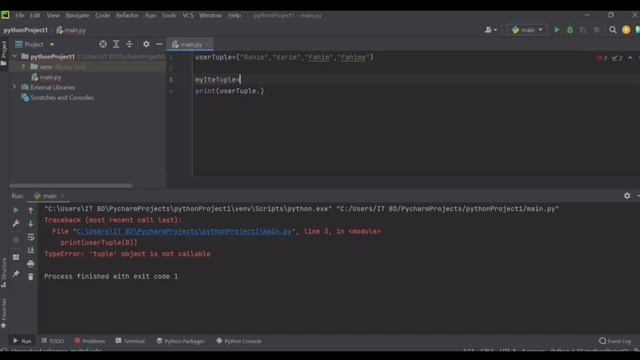
Task: Open the Code menu
Action: [x=102, y=16]
